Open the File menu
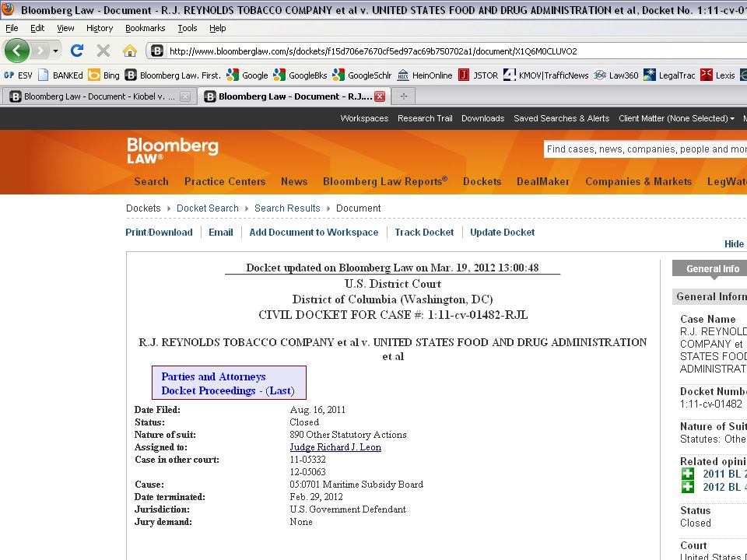Viewport: 747px width, 560px height. pos(12,28)
